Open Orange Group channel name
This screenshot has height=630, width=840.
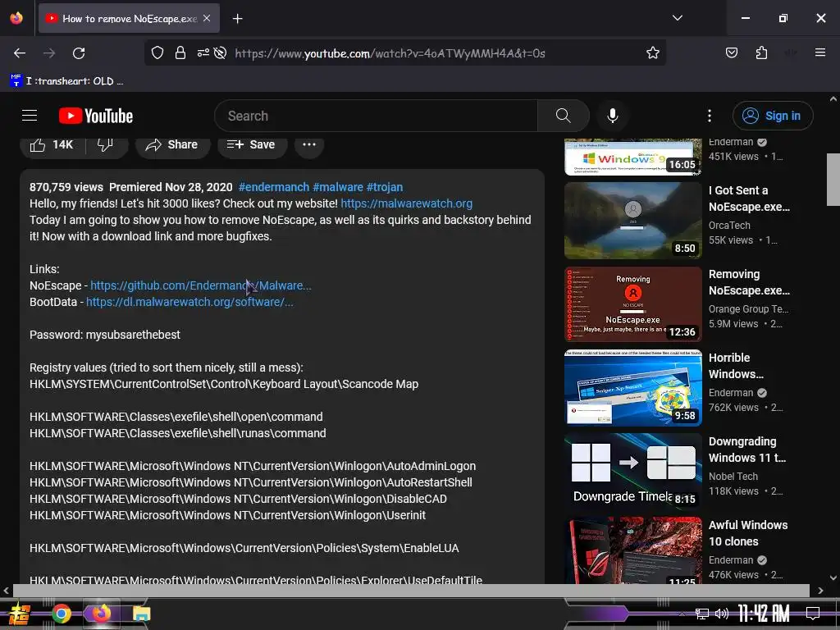pos(748,309)
